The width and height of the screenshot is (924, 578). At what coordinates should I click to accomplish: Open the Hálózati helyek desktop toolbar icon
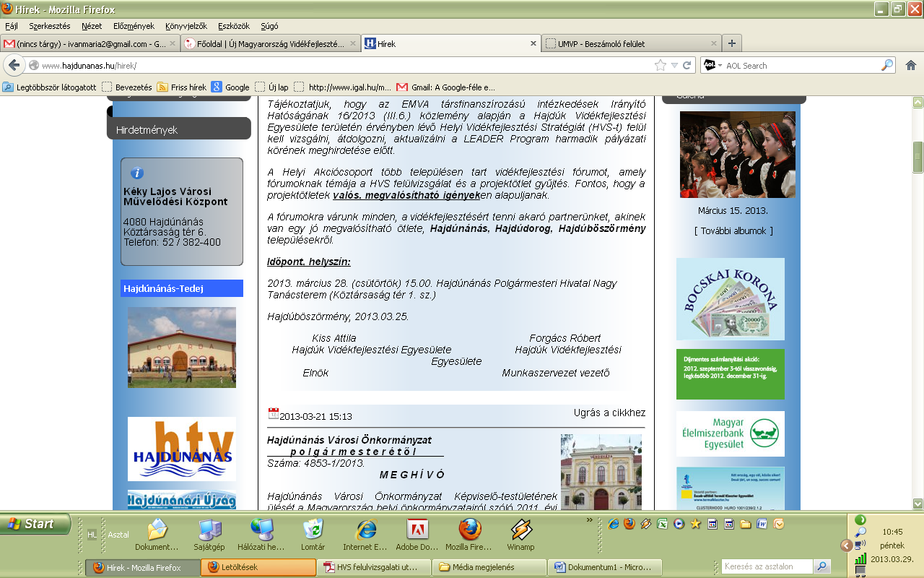261,535
